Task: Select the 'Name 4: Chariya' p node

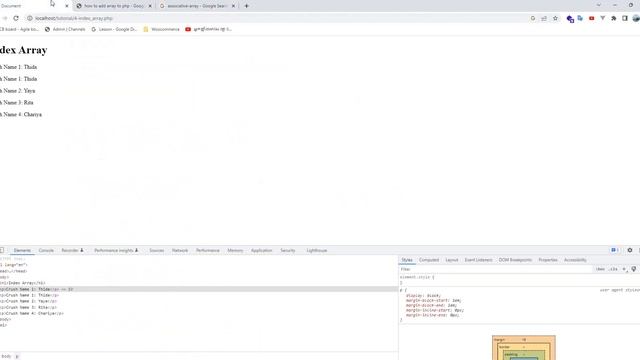Action: click(32, 313)
